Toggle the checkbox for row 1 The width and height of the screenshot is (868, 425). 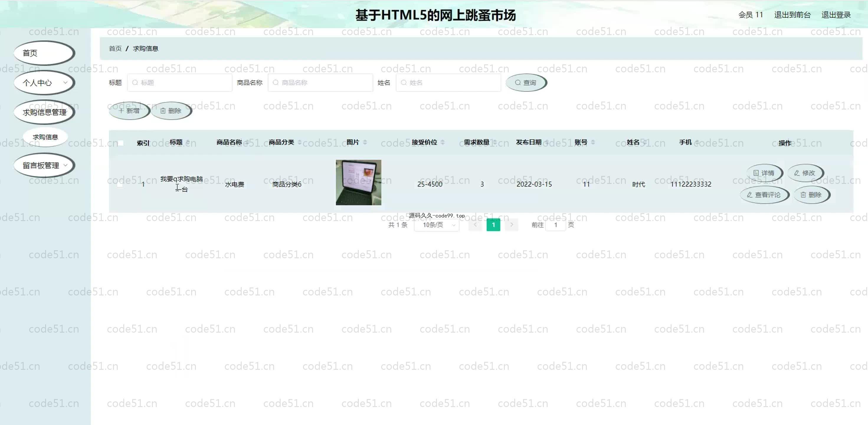pos(119,184)
